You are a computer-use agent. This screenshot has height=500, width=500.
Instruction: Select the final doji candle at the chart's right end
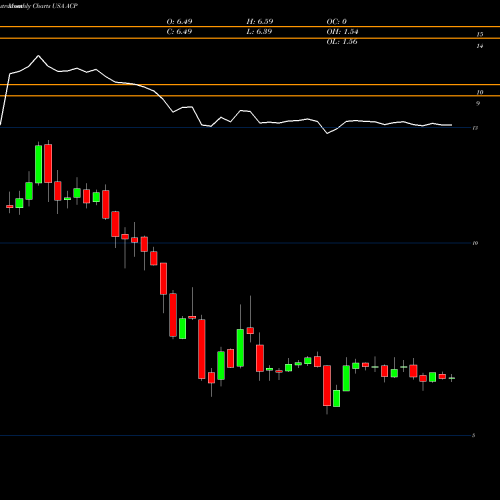pos(452,378)
